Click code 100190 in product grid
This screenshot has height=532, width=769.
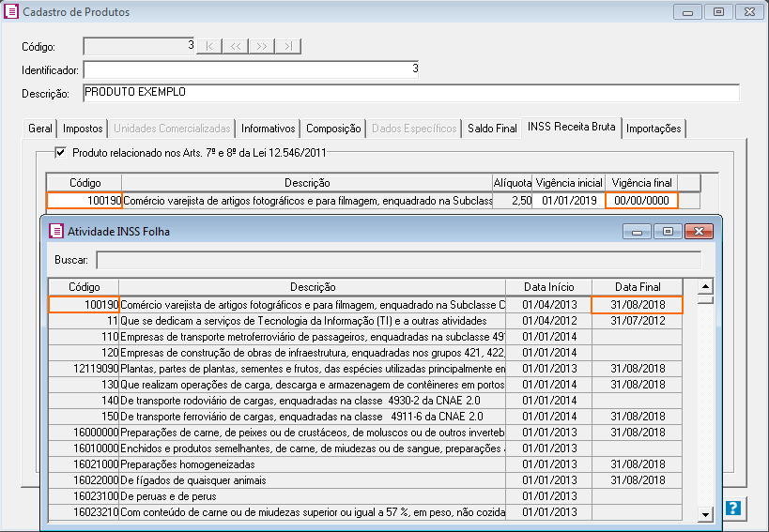click(85, 201)
